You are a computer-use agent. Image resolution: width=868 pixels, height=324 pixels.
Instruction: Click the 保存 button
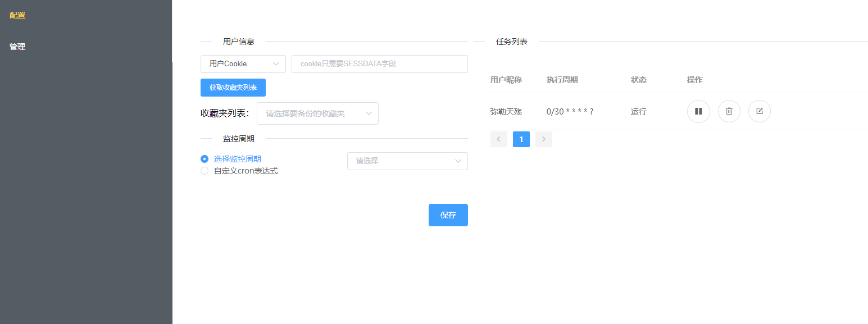[x=448, y=215]
